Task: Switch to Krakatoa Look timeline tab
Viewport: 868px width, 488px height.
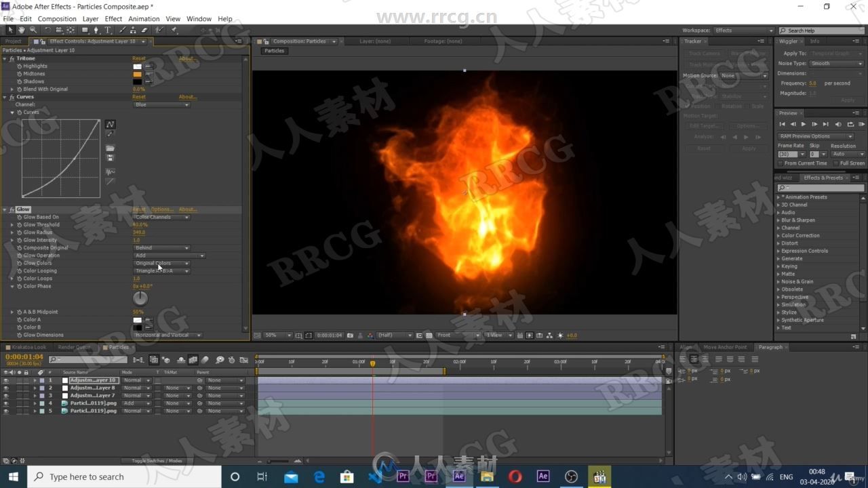Action: point(28,347)
